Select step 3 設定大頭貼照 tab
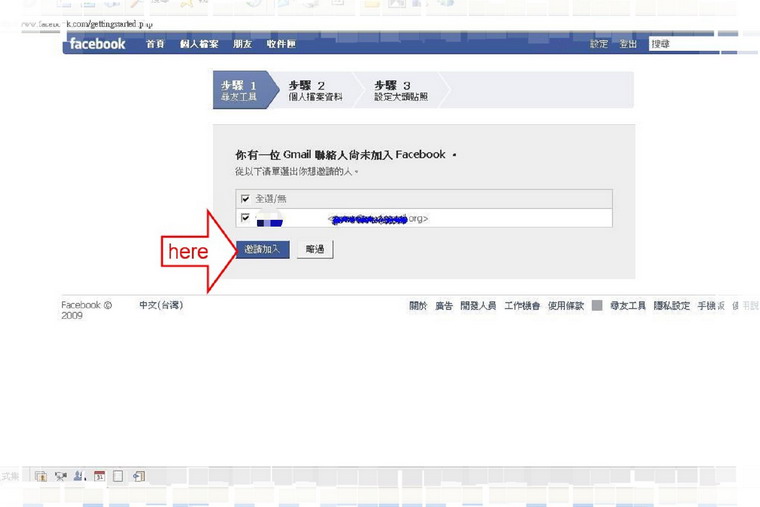Image resolution: width=760 pixels, height=507 pixels. pyautogui.click(x=401, y=90)
